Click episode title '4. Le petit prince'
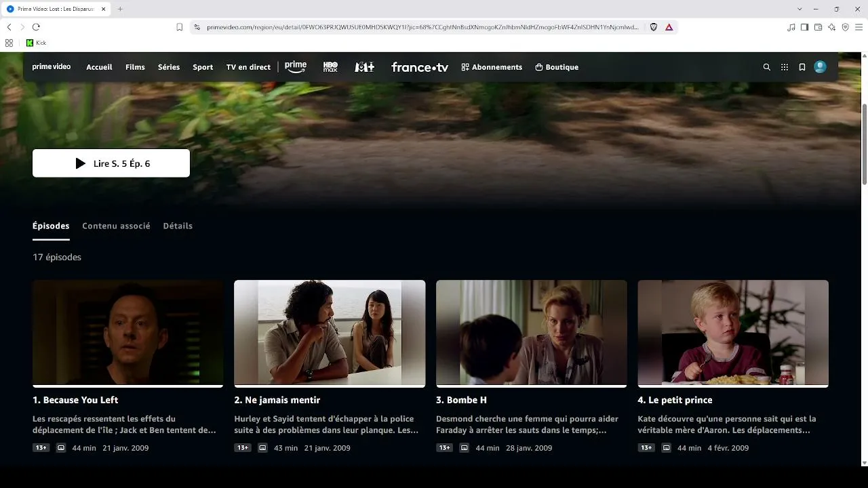The width and height of the screenshot is (868, 488). coord(675,400)
